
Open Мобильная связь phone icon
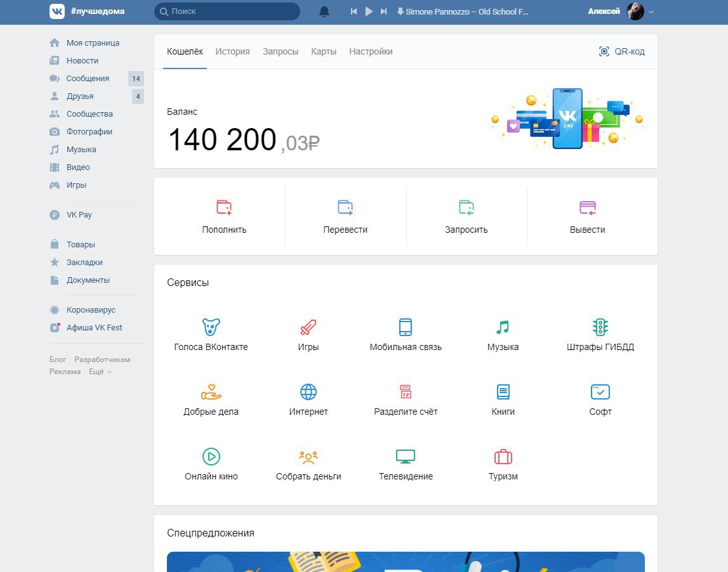point(406,327)
